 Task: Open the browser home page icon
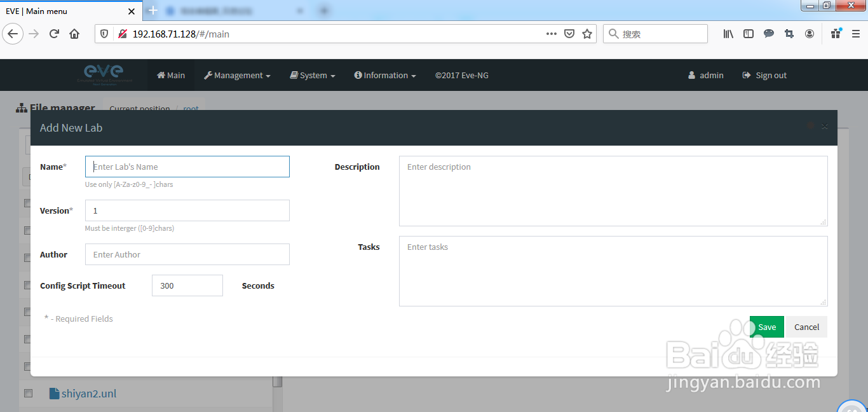point(74,34)
